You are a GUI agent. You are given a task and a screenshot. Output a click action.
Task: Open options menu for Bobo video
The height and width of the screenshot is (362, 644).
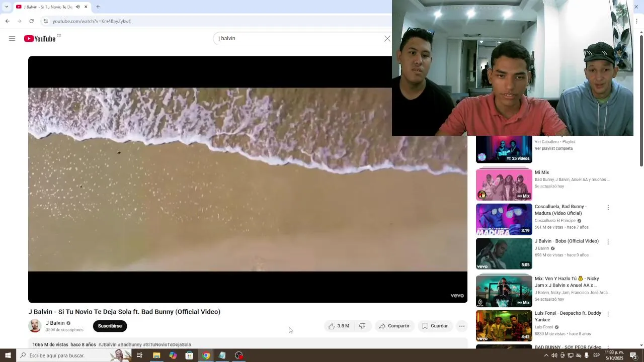pyautogui.click(x=608, y=242)
